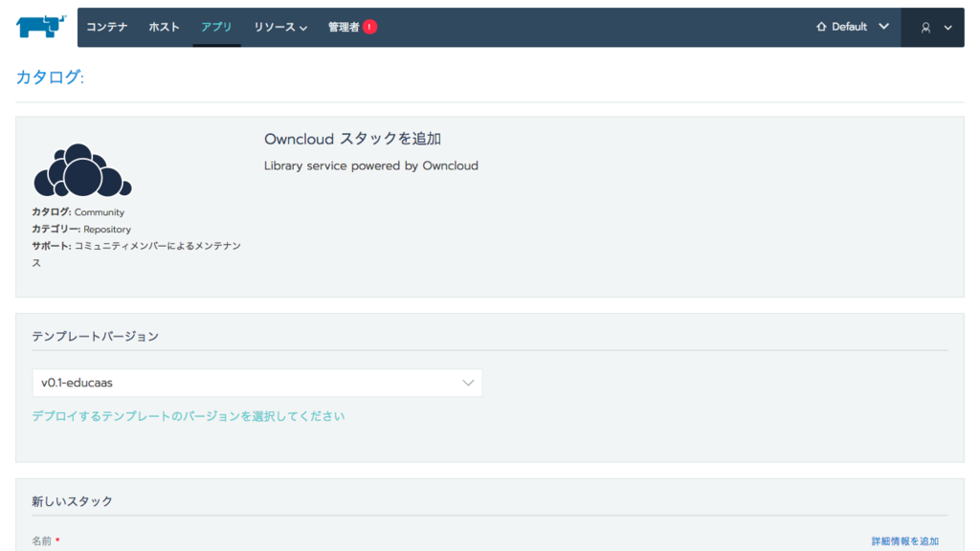Open the コンテナ menu
This screenshot has height=551, width=980.
coord(107,27)
